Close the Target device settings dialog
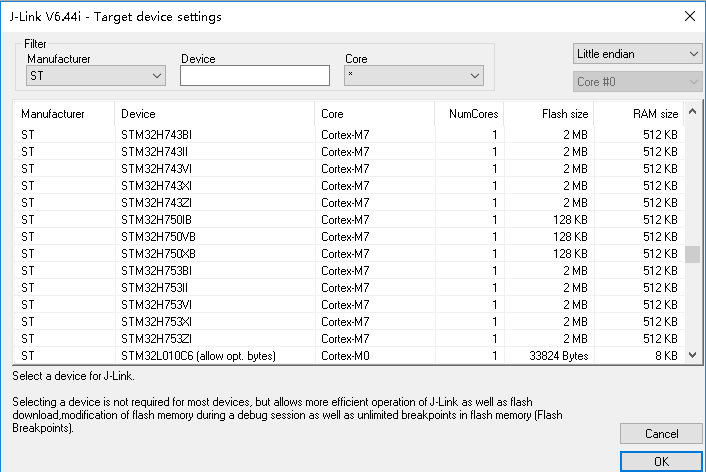 (689, 17)
